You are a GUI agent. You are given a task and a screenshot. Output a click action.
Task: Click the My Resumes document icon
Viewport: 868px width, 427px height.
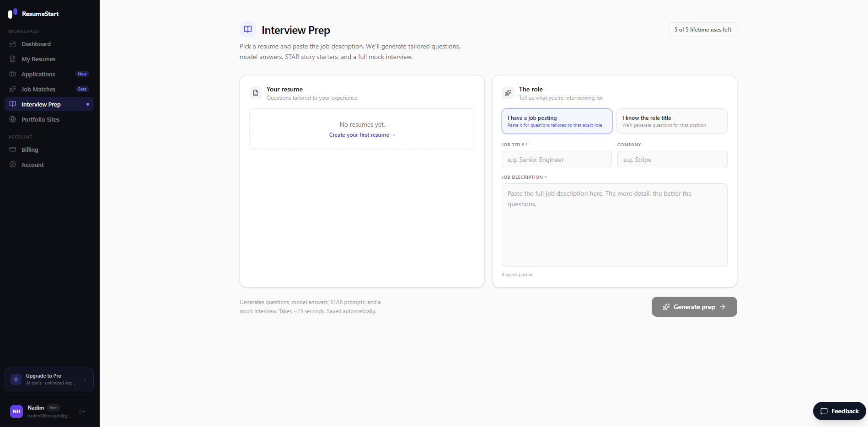tap(13, 59)
